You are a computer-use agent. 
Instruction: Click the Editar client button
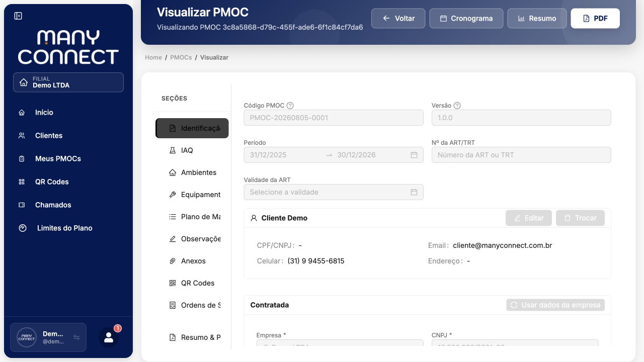pos(529,218)
